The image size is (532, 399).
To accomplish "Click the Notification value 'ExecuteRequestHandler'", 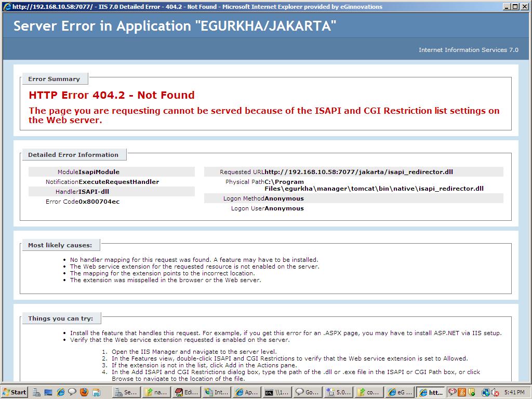I will tap(119, 182).
